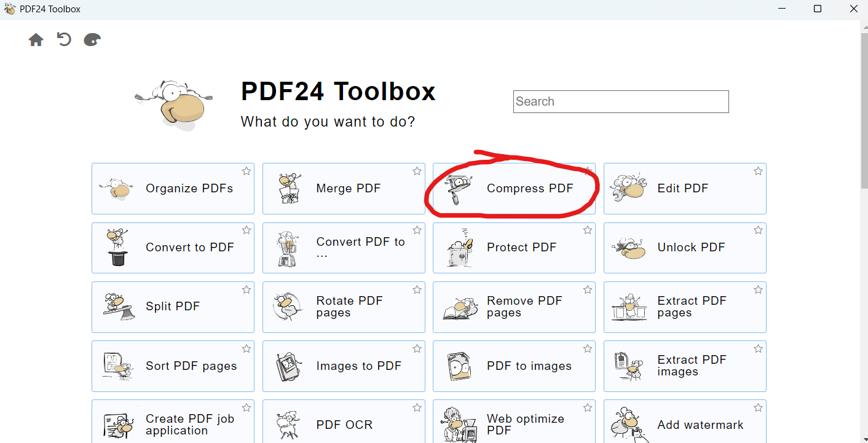The image size is (868, 443).
Task: Click the PDF to images icon
Action: point(459,366)
